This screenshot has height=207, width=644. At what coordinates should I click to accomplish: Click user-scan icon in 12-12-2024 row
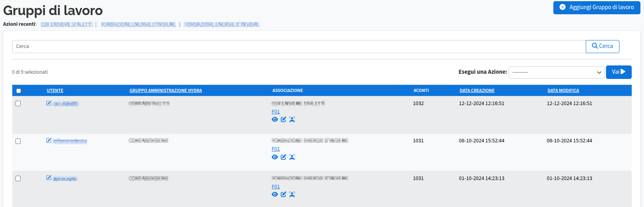point(292,119)
